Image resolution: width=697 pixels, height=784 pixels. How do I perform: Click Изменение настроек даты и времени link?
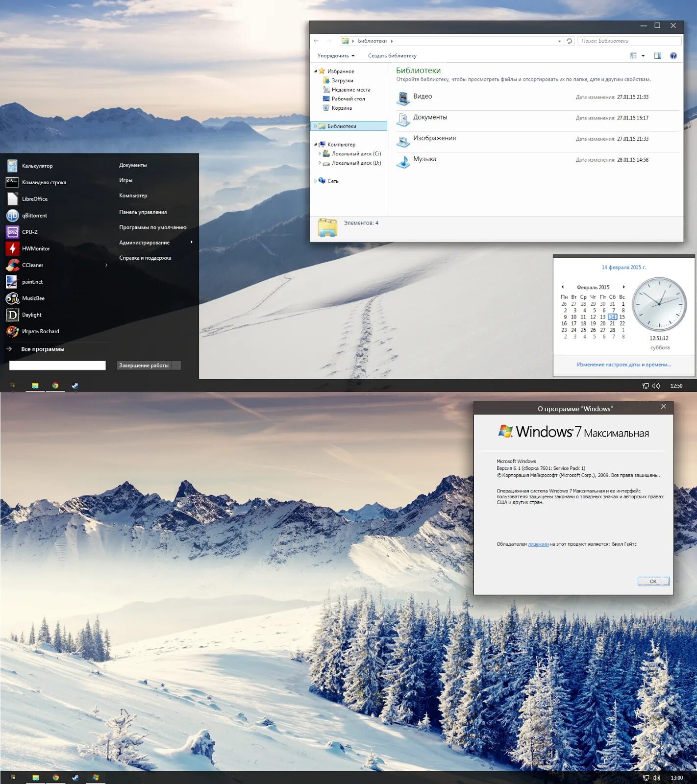(624, 365)
